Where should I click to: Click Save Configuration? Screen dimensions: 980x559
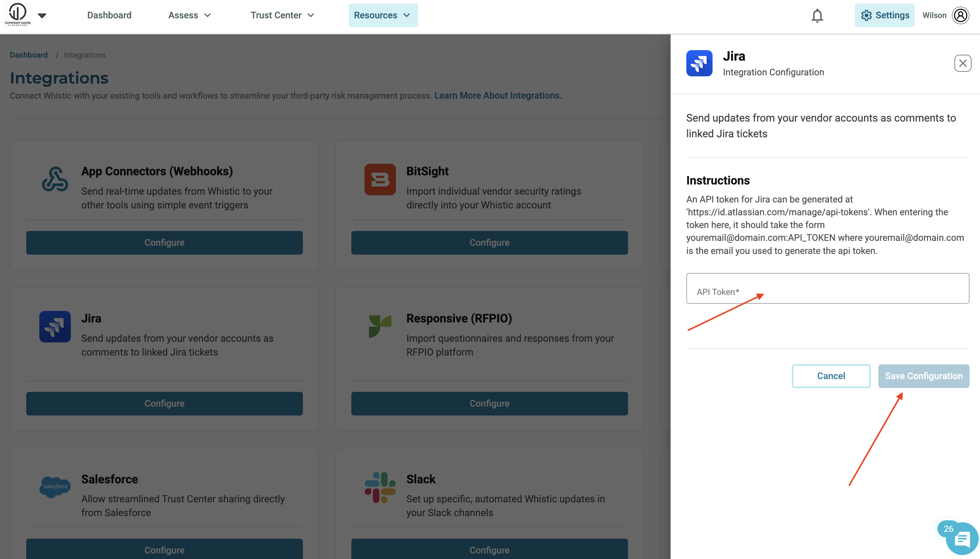pos(924,376)
